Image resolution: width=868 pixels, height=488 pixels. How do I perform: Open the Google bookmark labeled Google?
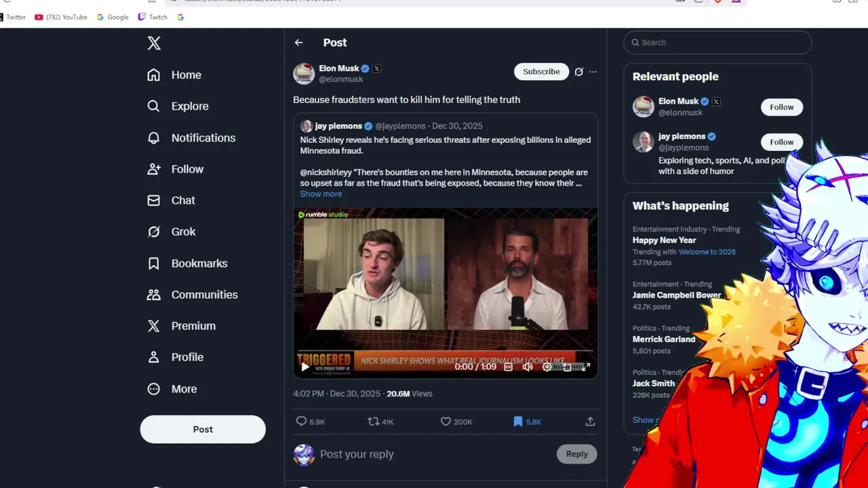(x=113, y=17)
